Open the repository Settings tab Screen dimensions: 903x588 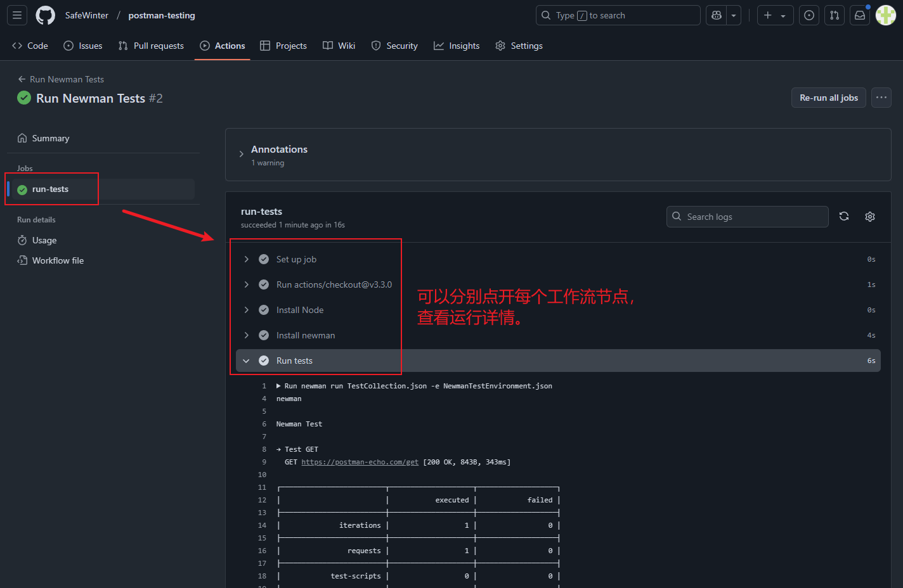pos(519,46)
